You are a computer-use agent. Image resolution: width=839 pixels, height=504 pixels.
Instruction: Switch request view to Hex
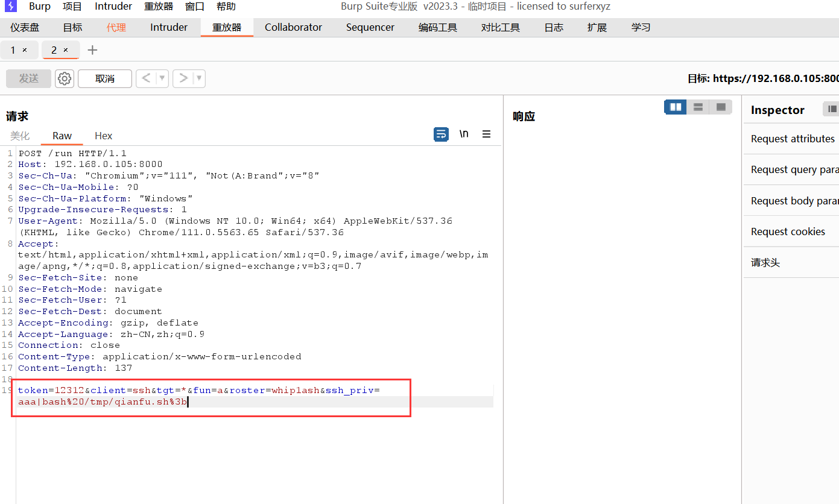click(104, 136)
